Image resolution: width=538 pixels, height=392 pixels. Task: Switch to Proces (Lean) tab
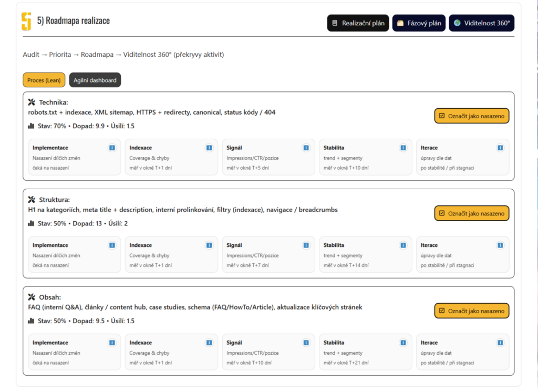point(44,80)
